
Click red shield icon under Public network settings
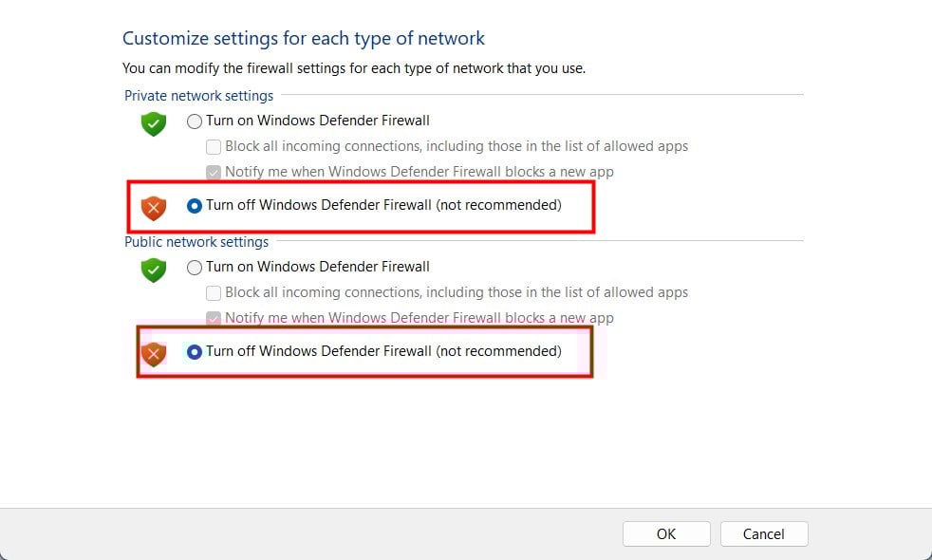(x=154, y=354)
